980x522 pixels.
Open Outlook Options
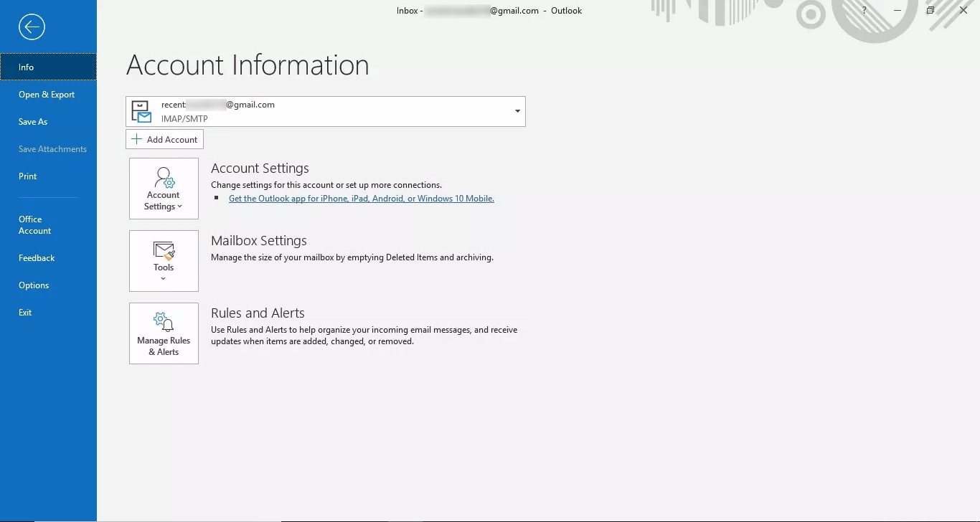pos(48,285)
